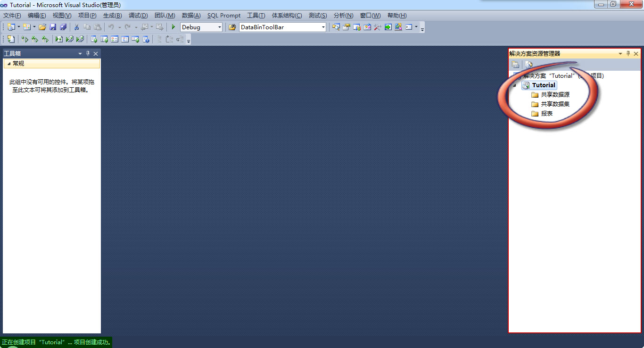Click the first icon in second toolbar row

coord(11,39)
